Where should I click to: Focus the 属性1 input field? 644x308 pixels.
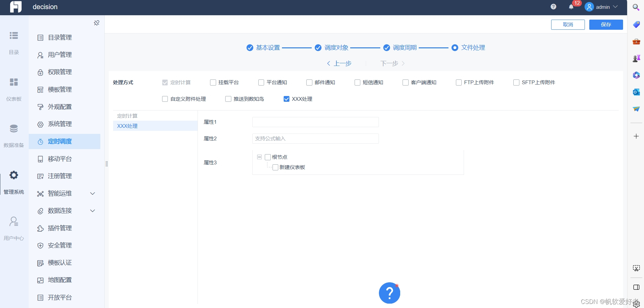(315, 122)
